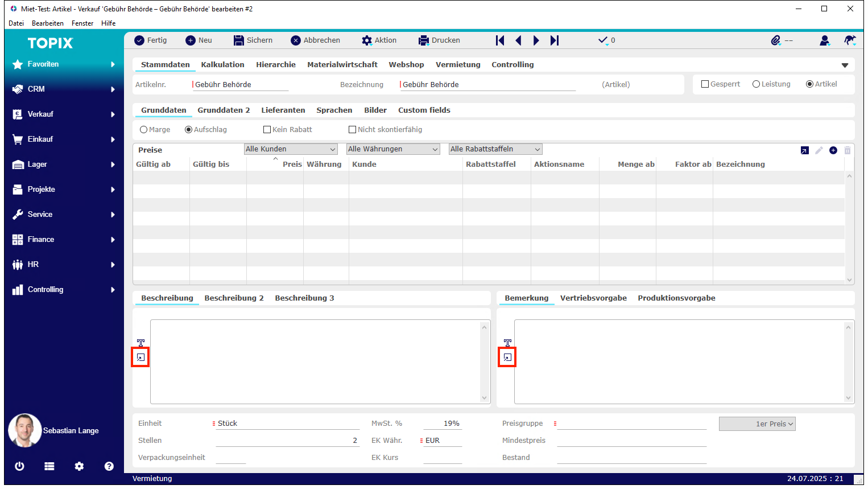Image resolution: width=868 pixels, height=489 pixels.
Task: Open the help question mark icon
Action: tap(109, 466)
